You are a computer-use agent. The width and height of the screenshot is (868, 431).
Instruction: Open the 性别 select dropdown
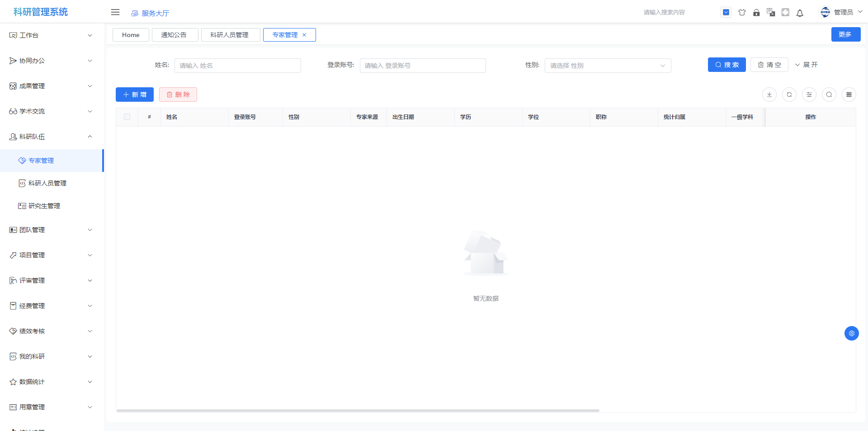coord(608,66)
